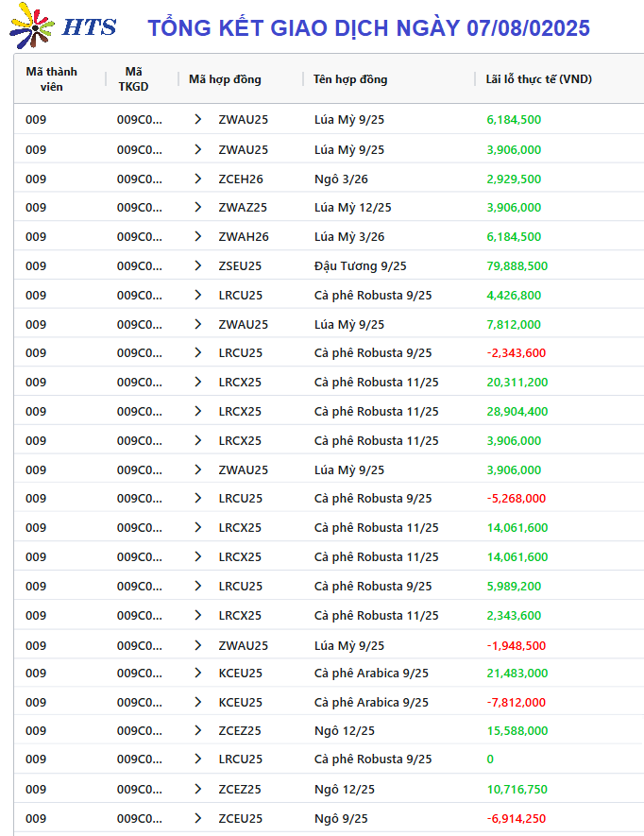Click member code 009 in ZWAH26 row

36,237
